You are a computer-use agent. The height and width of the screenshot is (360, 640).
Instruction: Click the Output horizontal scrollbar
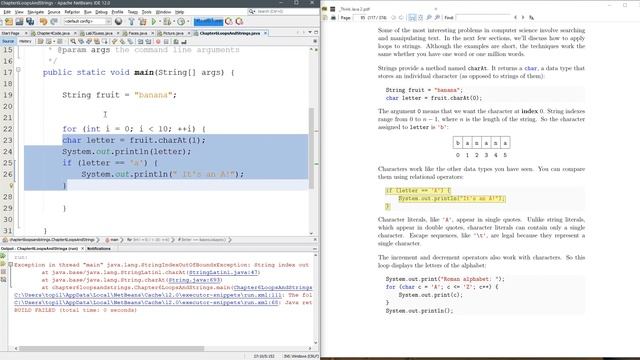coord(111,349)
